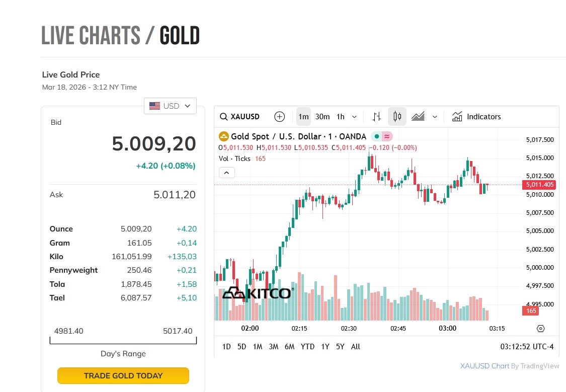
Task: Collapse the indicator legend arrow
Action: click(226, 173)
